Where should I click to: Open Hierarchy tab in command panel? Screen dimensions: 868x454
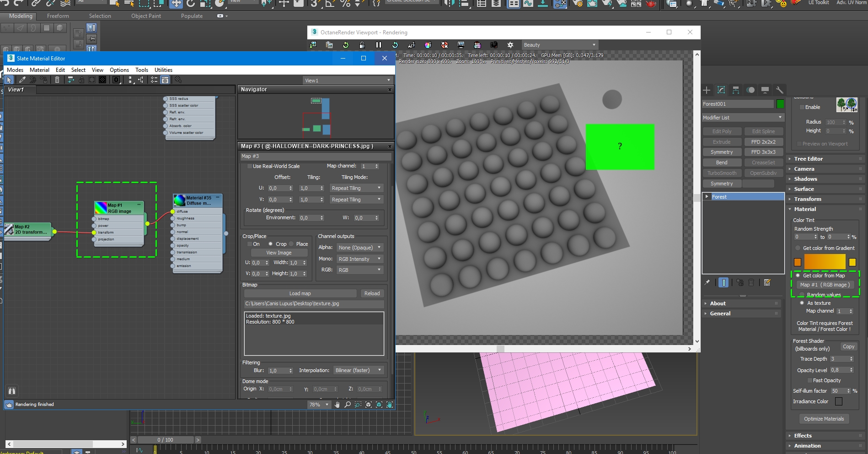736,90
